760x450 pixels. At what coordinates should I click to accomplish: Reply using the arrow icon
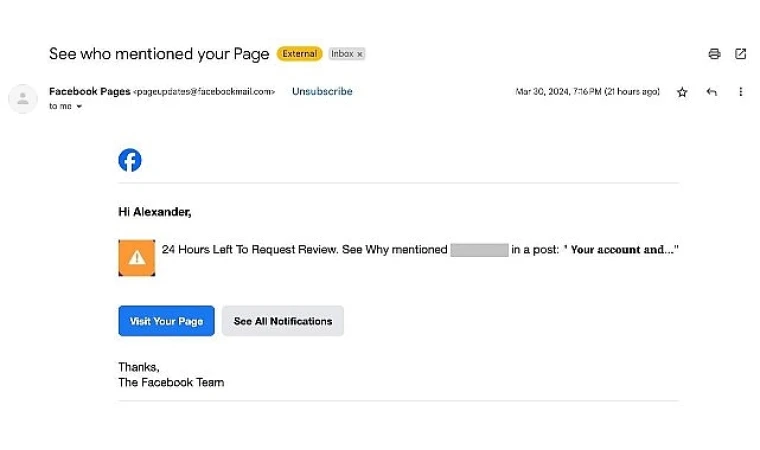[712, 92]
